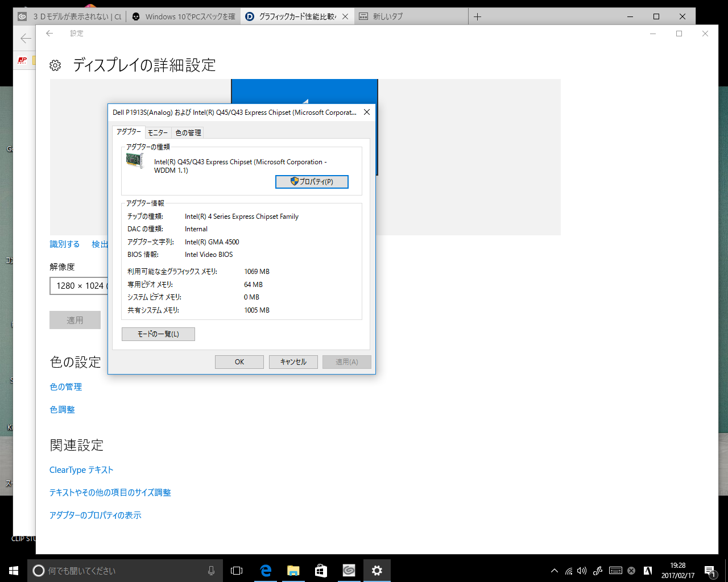This screenshot has height=582, width=728.
Task: Click the Cortana microphone icon
Action: coord(211,571)
